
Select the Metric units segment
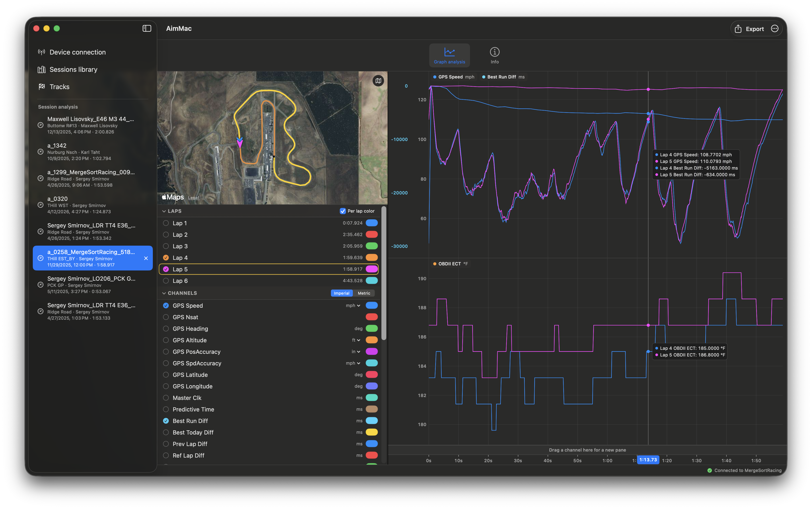point(364,293)
